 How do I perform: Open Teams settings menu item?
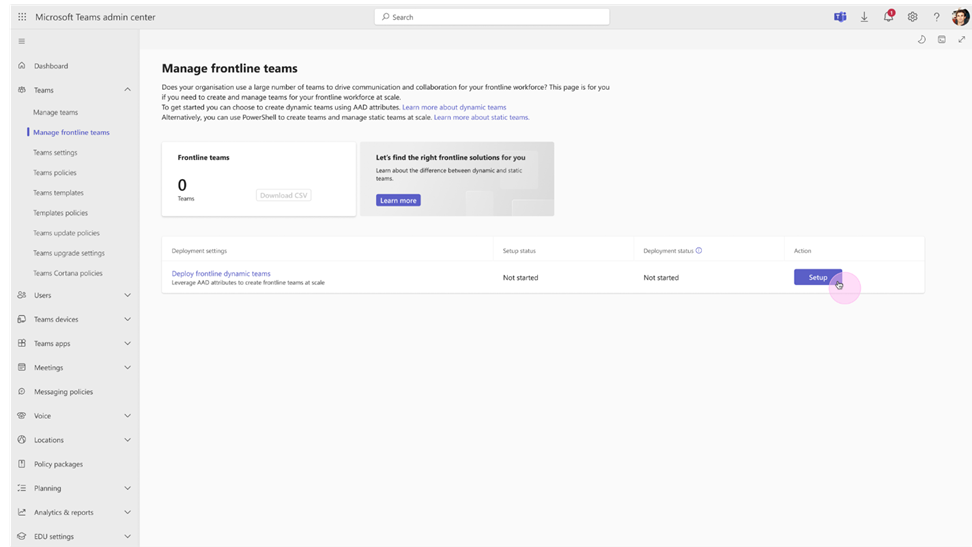click(55, 153)
